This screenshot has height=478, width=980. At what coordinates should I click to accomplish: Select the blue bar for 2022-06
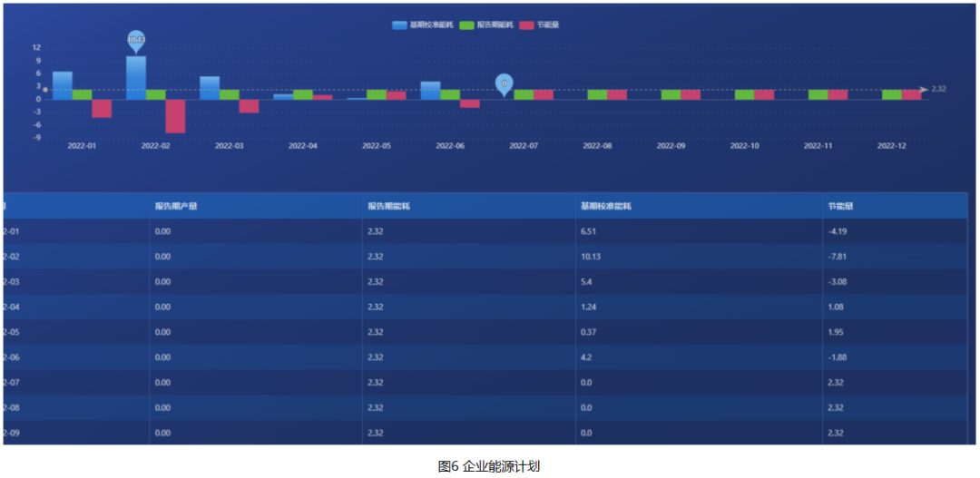click(x=431, y=91)
